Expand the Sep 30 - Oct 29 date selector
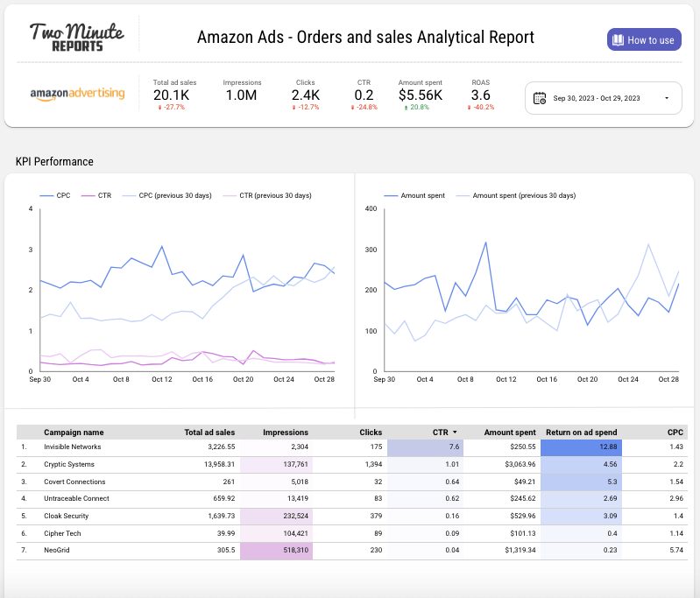The width and height of the screenshot is (700, 598). [604, 98]
